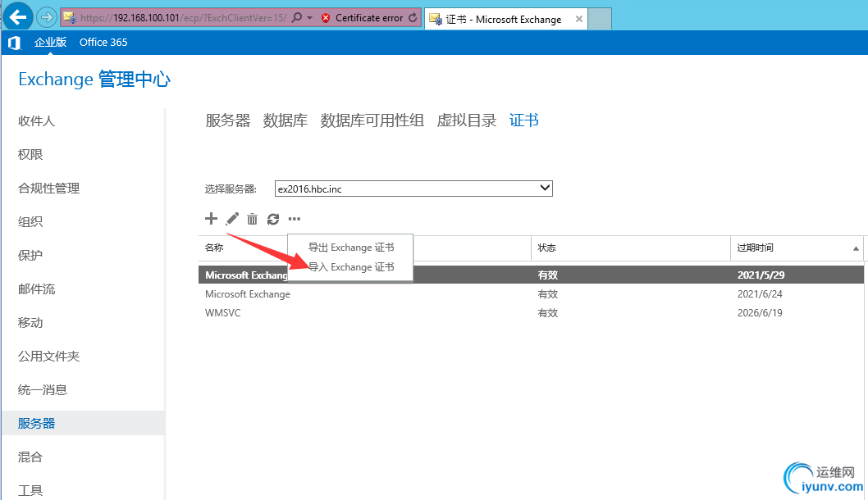868x500 pixels.
Task: Choose 导出 Exchange 证书 from the menu
Action: (x=351, y=248)
